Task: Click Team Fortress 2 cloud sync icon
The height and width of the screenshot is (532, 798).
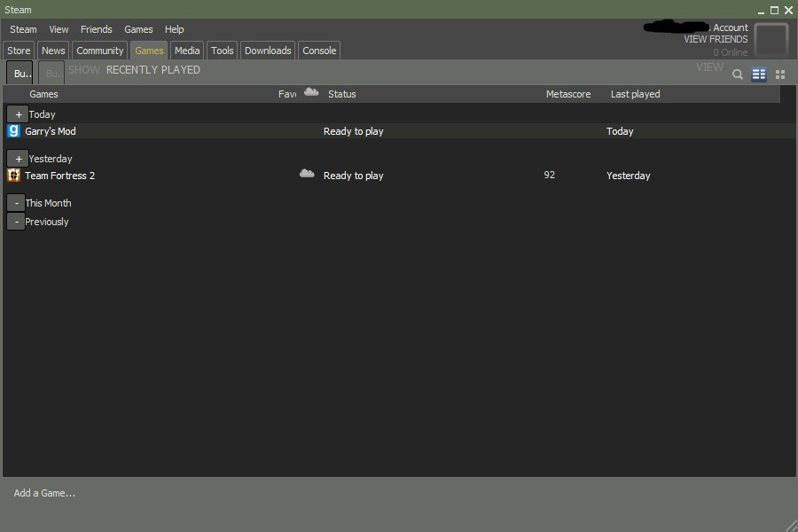Action: [307, 174]
